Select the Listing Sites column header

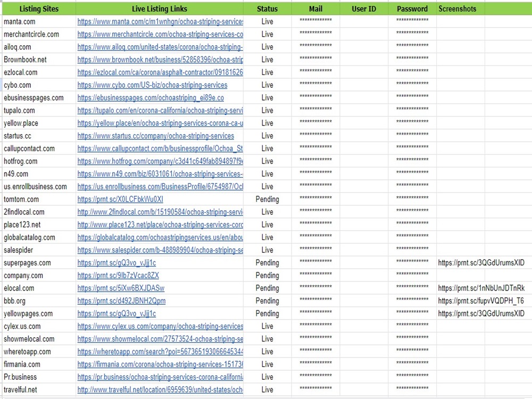tap(39, 9)
